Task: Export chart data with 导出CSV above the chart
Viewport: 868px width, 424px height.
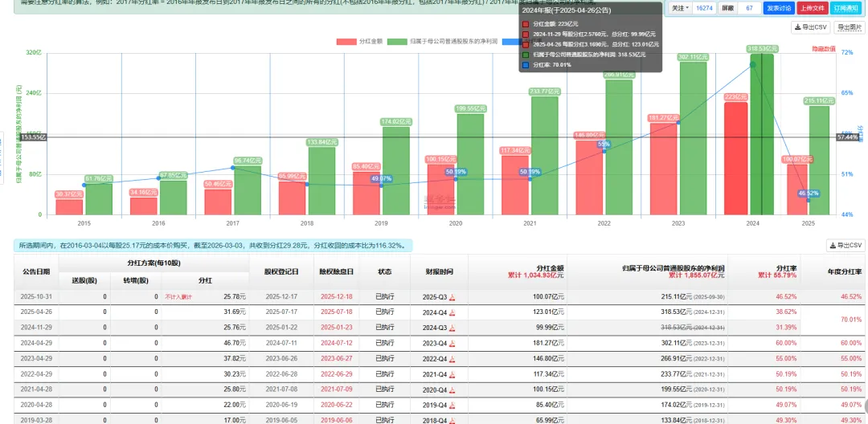Action: 810,27
